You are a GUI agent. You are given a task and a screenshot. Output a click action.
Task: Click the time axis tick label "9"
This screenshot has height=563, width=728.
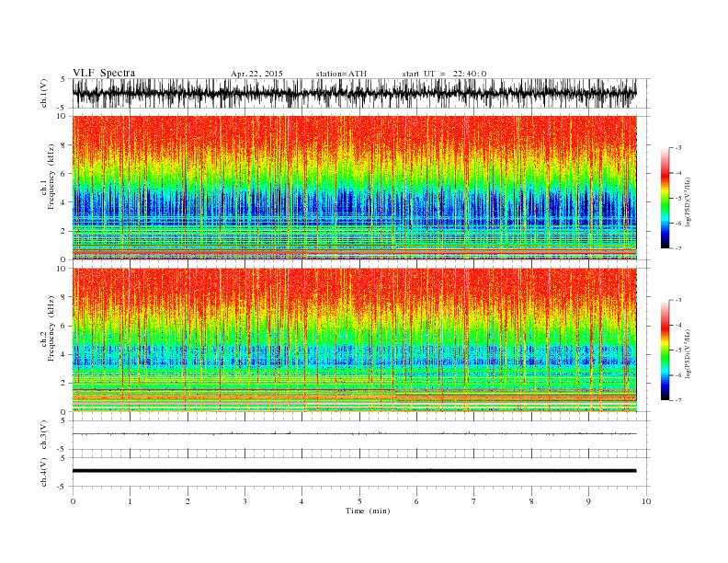(x=588, y=501)
